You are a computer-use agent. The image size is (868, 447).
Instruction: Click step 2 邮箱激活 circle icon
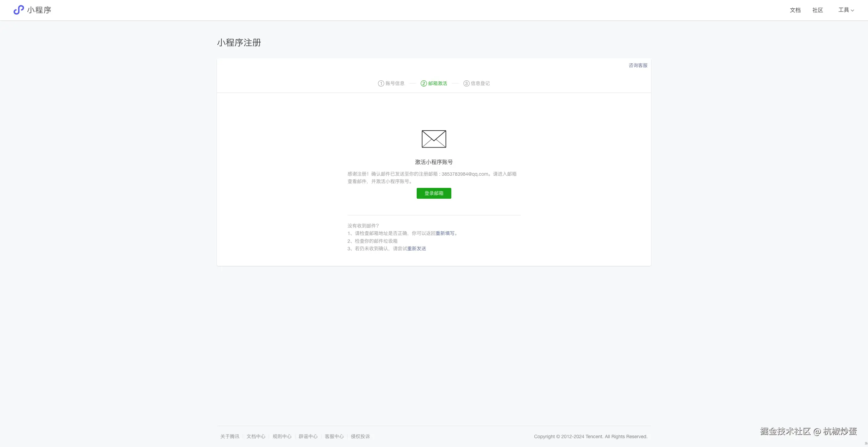423,83
